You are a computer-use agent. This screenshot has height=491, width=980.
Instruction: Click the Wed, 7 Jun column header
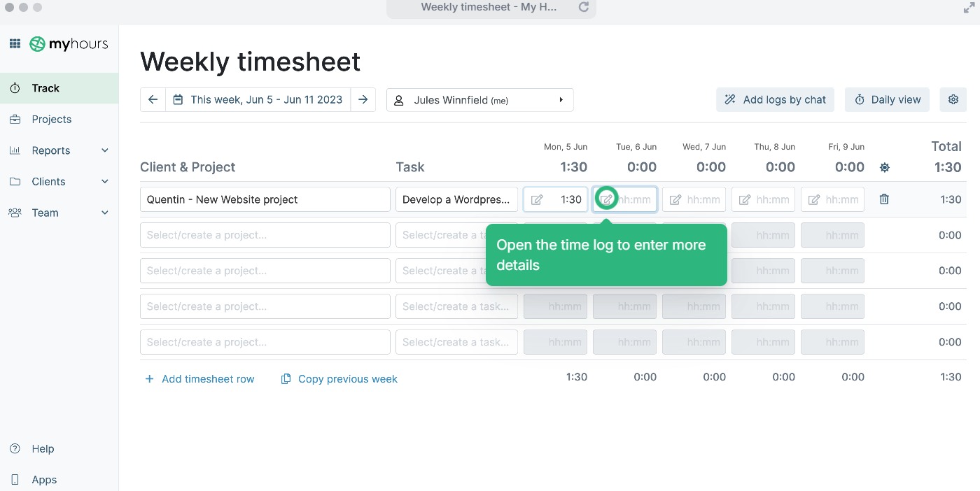[704, 147]
